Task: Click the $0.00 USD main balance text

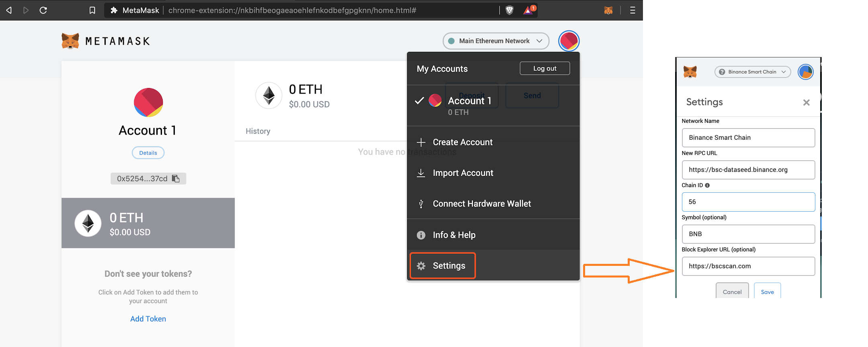Action: click(x=309, y=104)
